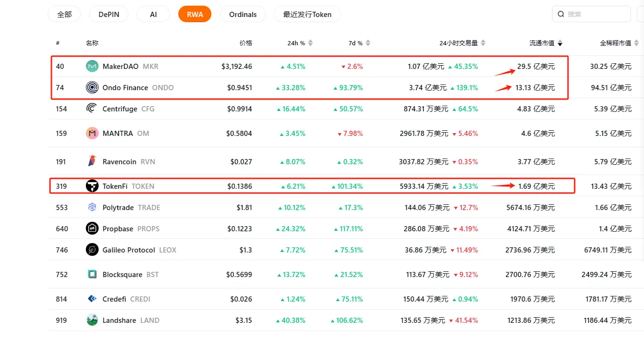The width and height of the screenshot is (644, 337).
Task: Click the Galileo Protocol coin logo
Action: pos(92,250)
